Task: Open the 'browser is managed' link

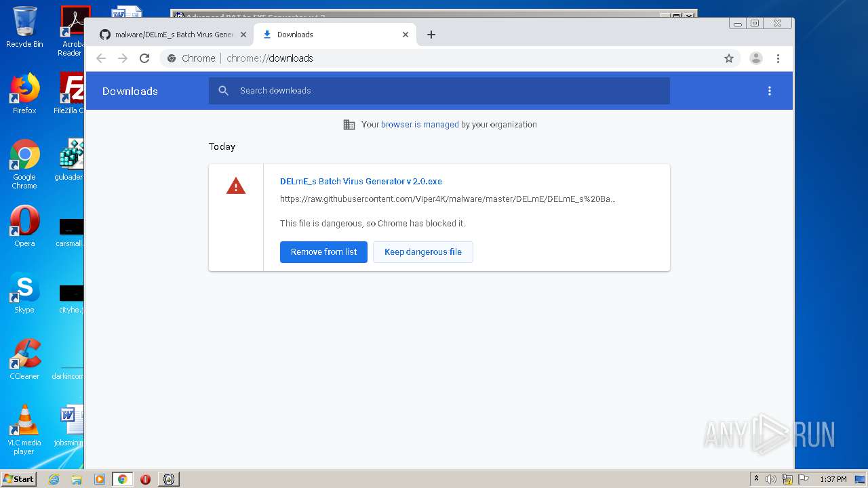Action: tap(420, 125)
